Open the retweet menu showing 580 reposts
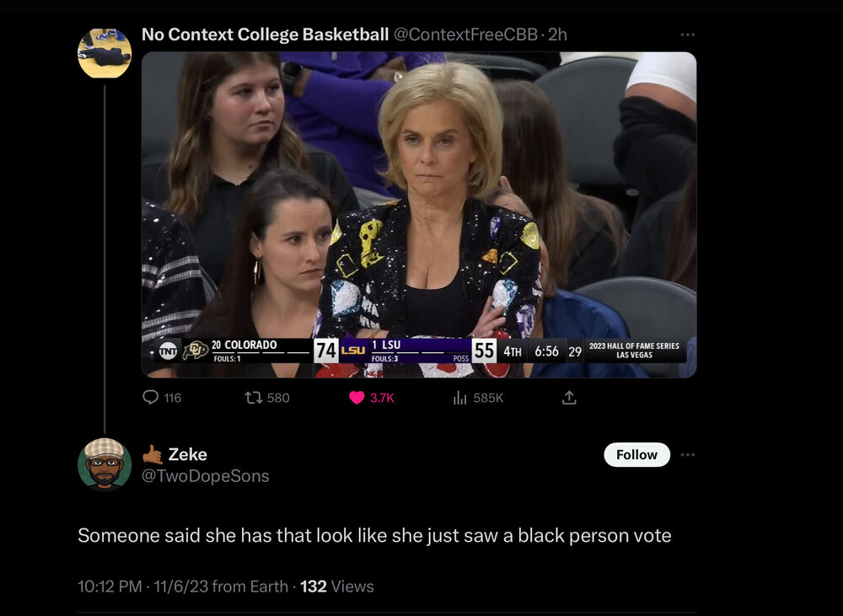The height and width of the screenshot is (616, 843). tap(253, 397)
